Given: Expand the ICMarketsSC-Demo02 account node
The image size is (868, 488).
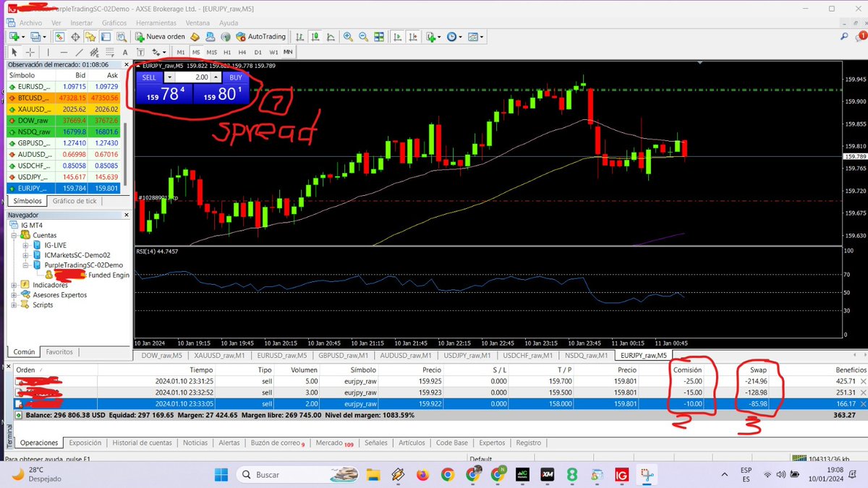Looking at the screenshot, I should click(27, 255).
